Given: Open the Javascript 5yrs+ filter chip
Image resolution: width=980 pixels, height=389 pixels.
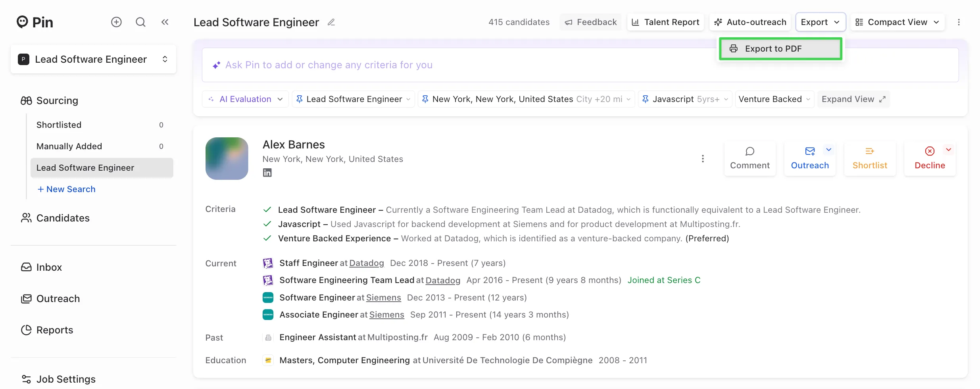Looking at the screenshot, I should pyautogui.click(x=685, y=99).
